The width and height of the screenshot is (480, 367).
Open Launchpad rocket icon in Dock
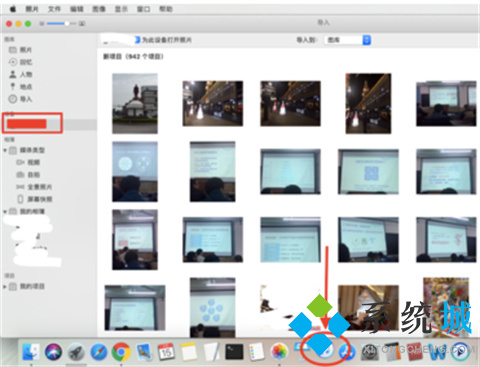(76, 352)
